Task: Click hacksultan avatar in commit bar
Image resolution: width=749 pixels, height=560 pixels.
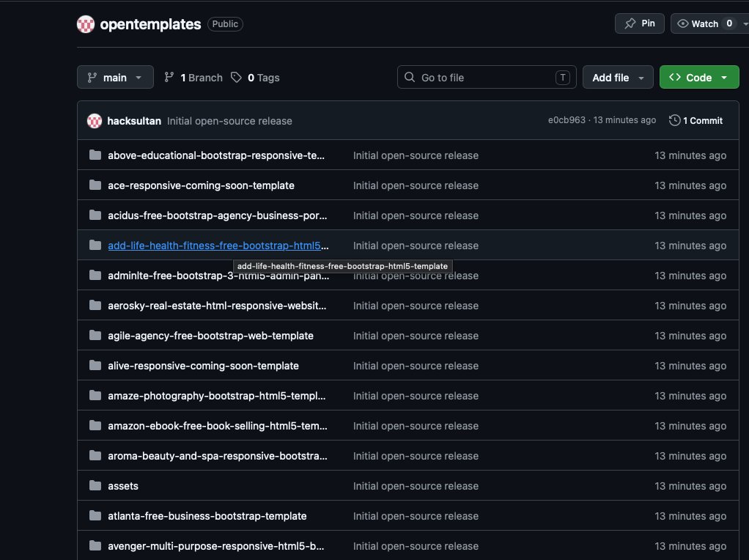Action: point(95,121)
